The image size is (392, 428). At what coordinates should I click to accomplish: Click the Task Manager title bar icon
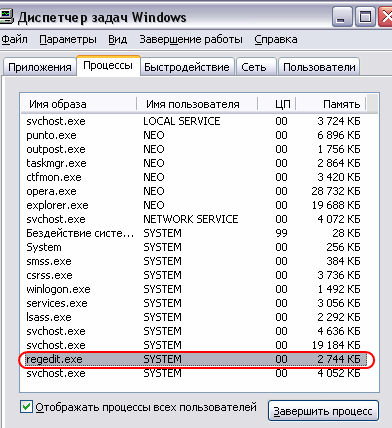pos(6,17)
